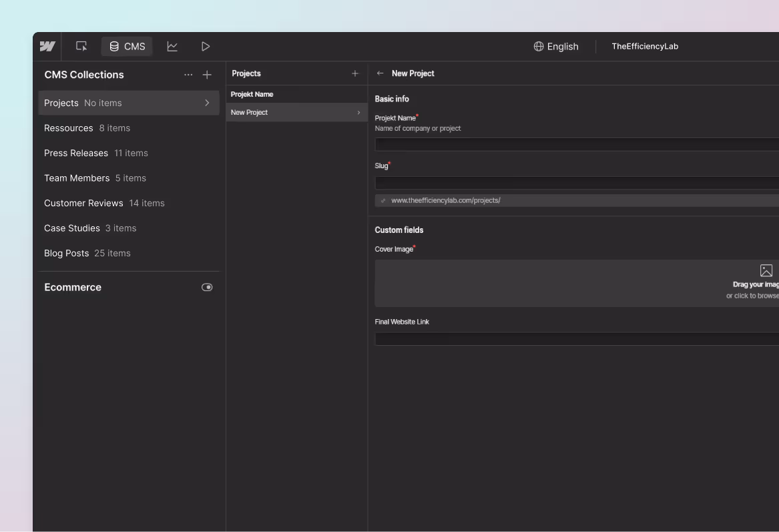Click the Projekt Name input field
Image resolution: width=779 pixels, height=532 pixels.
pos(574,144)
